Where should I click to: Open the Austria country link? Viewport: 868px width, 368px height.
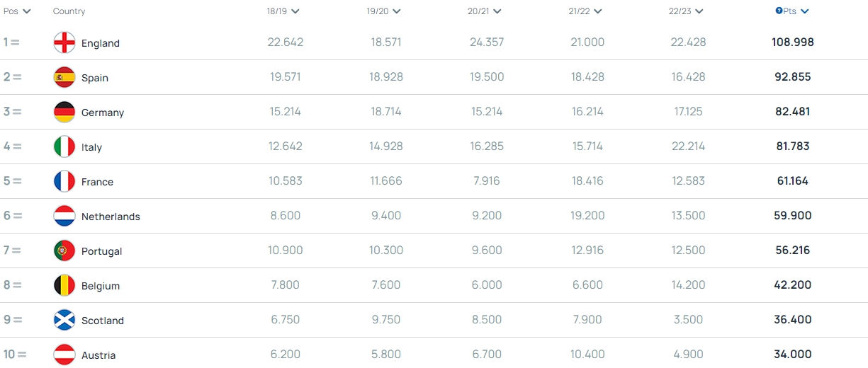point(98,355)
